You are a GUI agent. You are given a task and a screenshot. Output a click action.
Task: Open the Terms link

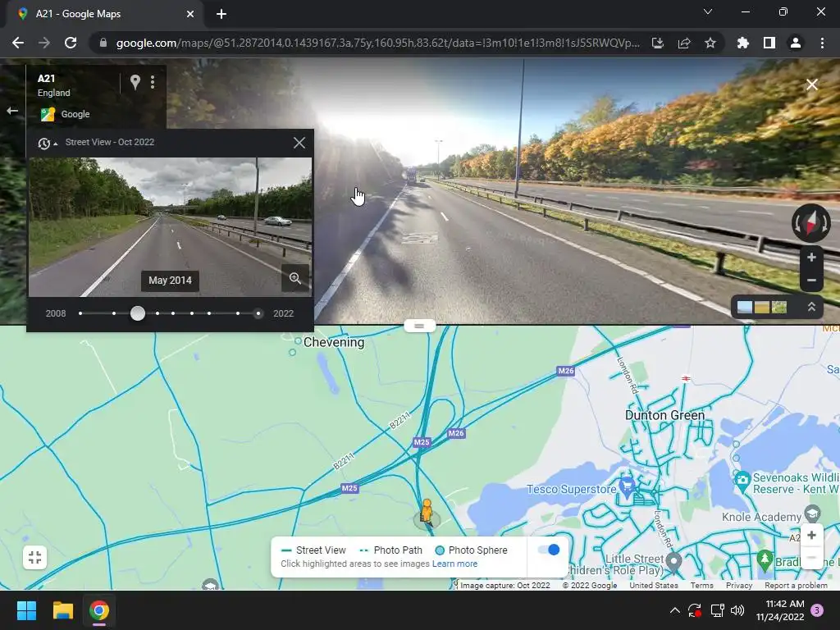[701, 585]
